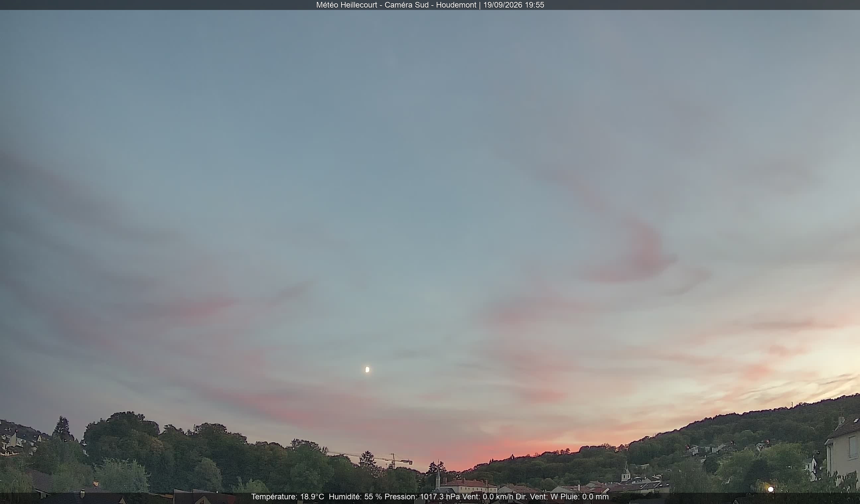Select the Pression 1017.3 hPa reading

coord(422,497)
